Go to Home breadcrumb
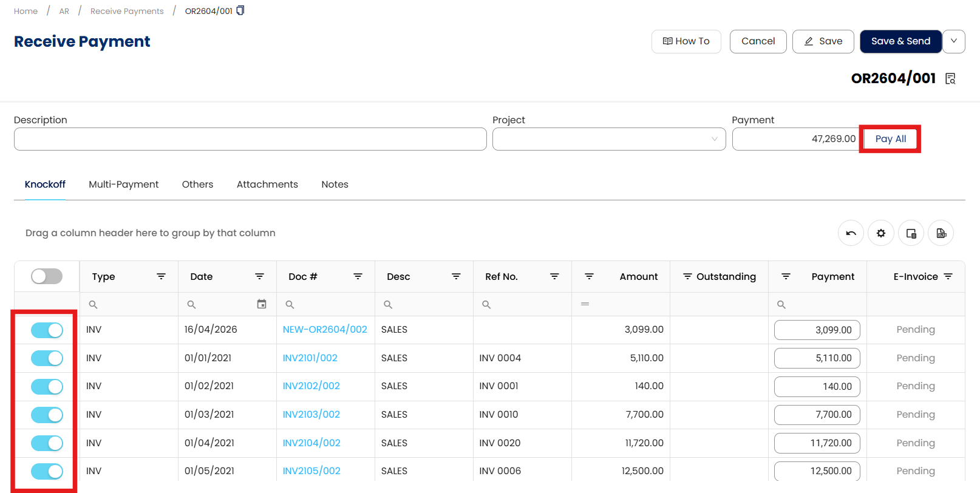980x493 pixels. (x=26, y=11)
